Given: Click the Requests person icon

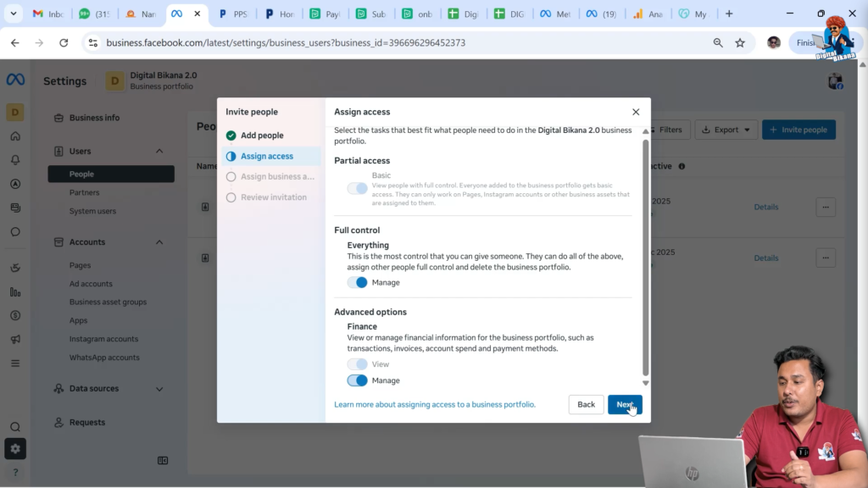Looking at the screenshot, I should coord(58,422).
